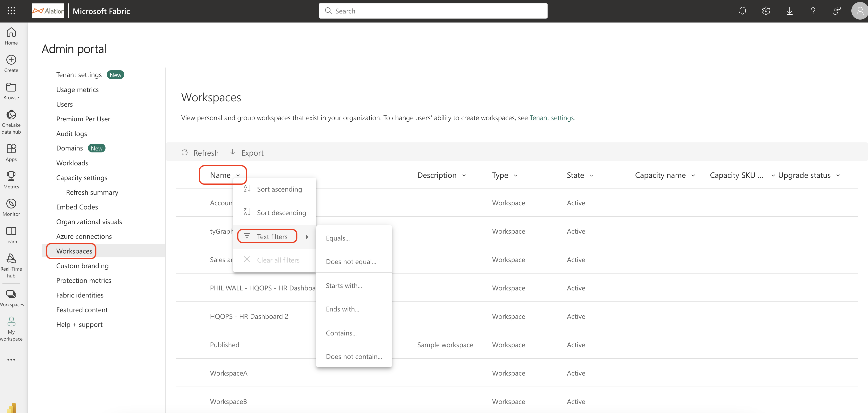
Task: Open the notifications bell
Action: click(x=742, y=11)
